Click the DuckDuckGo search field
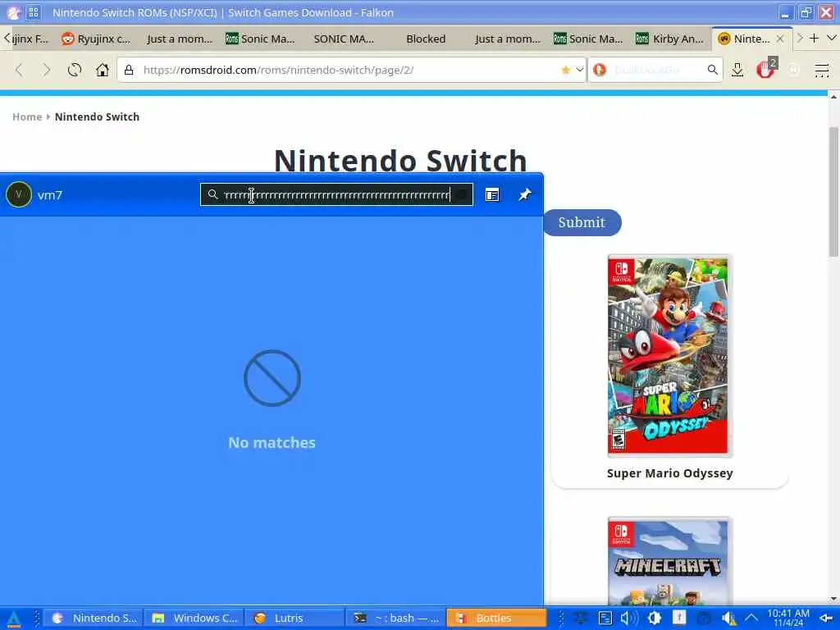The width and height of the screenshot is (840, 630). 656,70
